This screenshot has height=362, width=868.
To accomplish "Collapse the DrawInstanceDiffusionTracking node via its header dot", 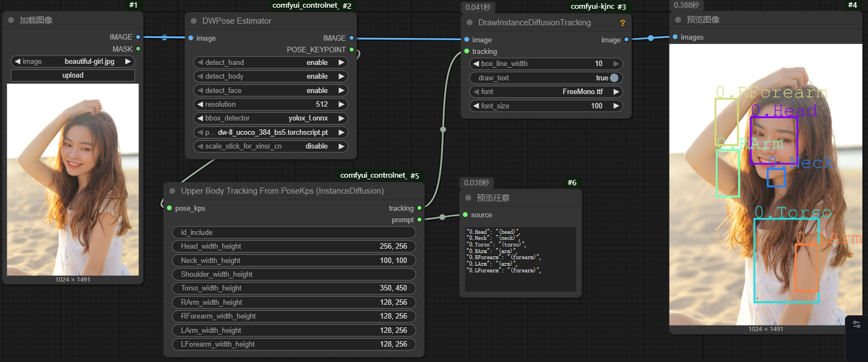I will pos(469,23).
